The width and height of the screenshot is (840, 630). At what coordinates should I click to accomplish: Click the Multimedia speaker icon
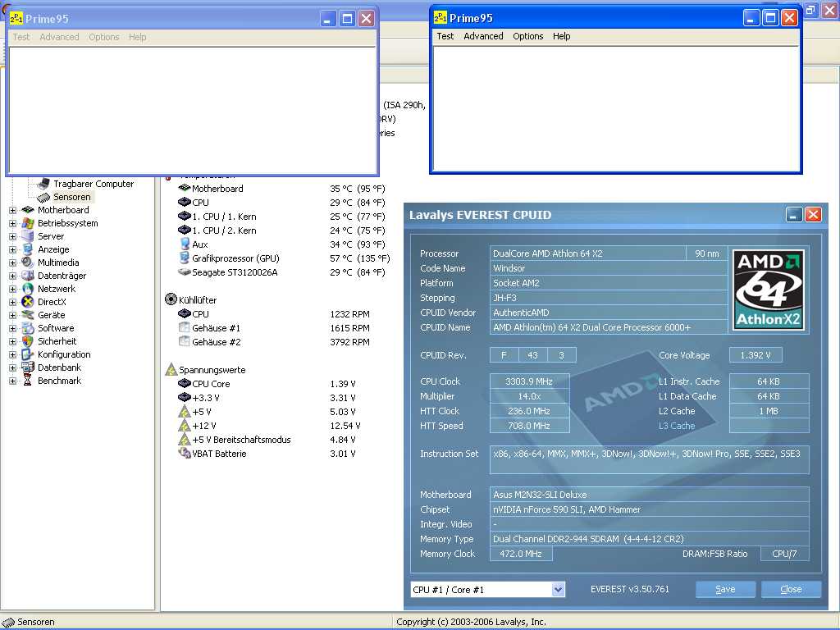click(28, 262)
